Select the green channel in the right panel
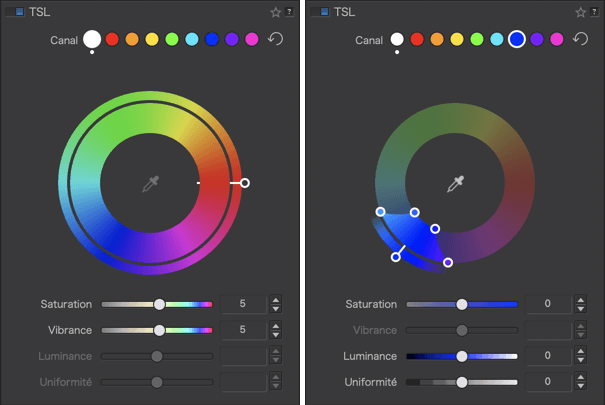The image size is (605, 405). click(476, 39)
